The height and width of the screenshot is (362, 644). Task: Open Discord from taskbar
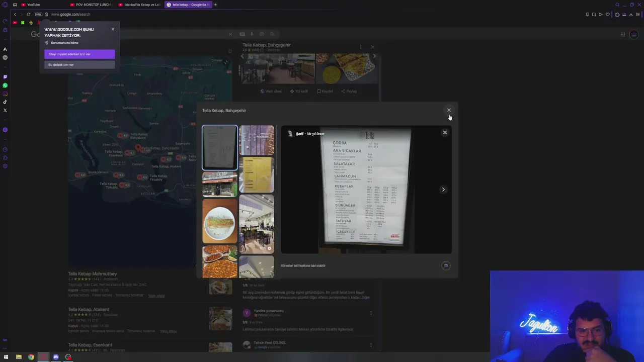tap(56, 357)
